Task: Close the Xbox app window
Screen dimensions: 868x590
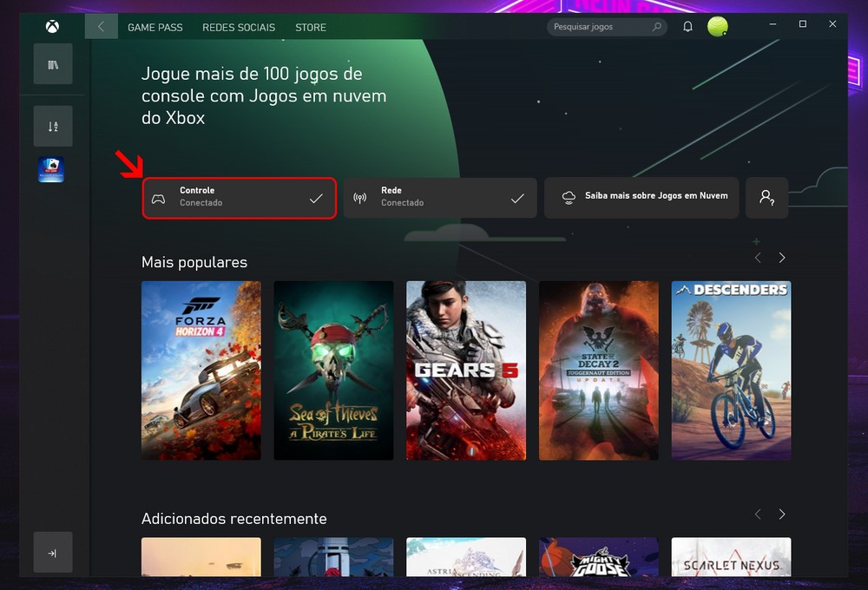Action: [832, 23]
